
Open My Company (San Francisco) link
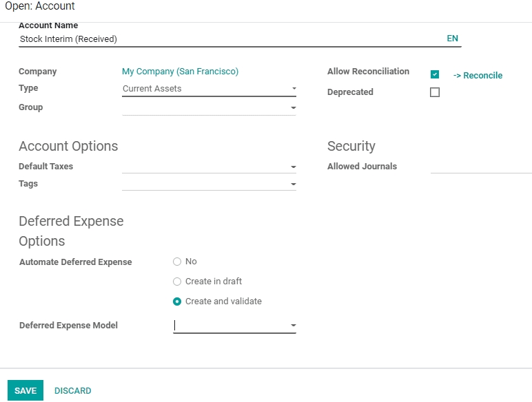180,72
